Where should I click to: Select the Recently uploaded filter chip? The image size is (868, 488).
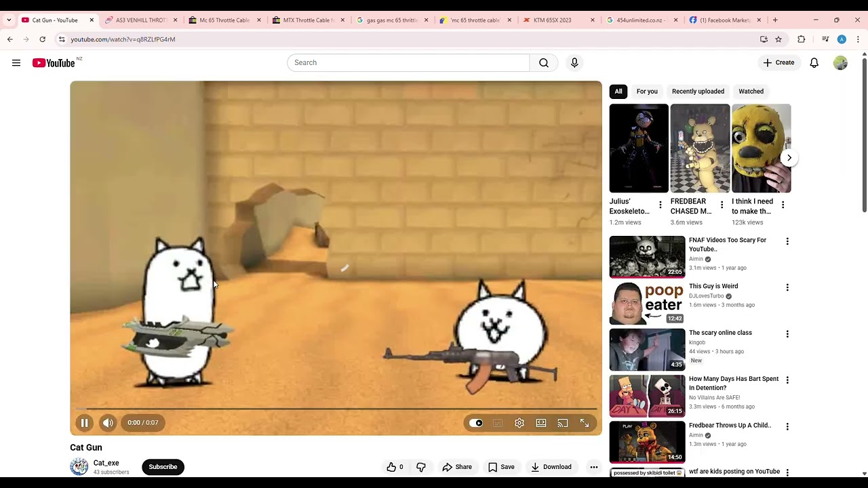698,91
